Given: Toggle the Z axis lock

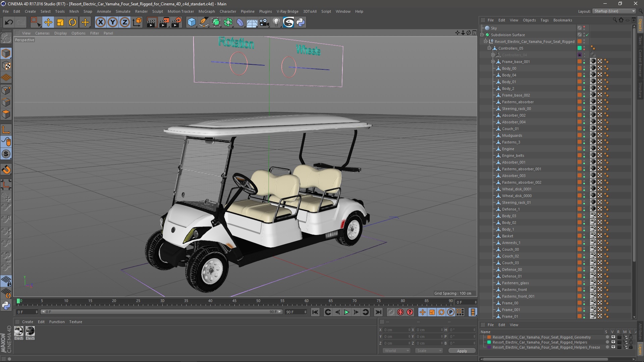Looking at the screenshot, I should [125, 22].
